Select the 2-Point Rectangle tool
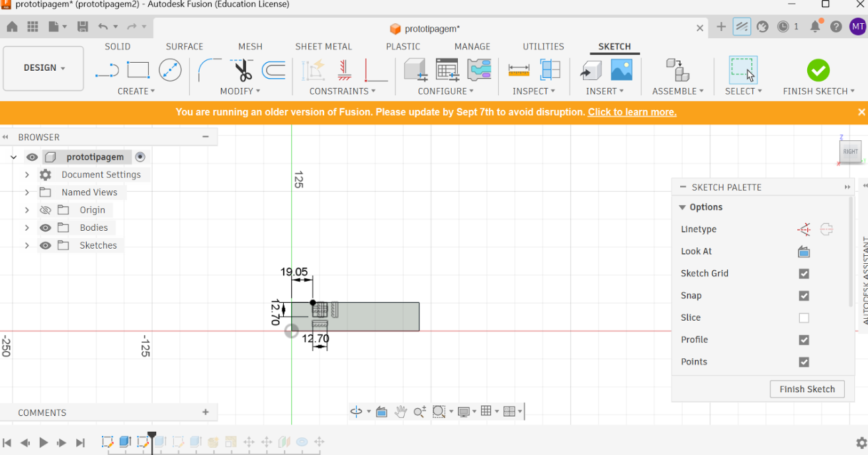Screen dimensions: 868x455 tap(138, 70)
